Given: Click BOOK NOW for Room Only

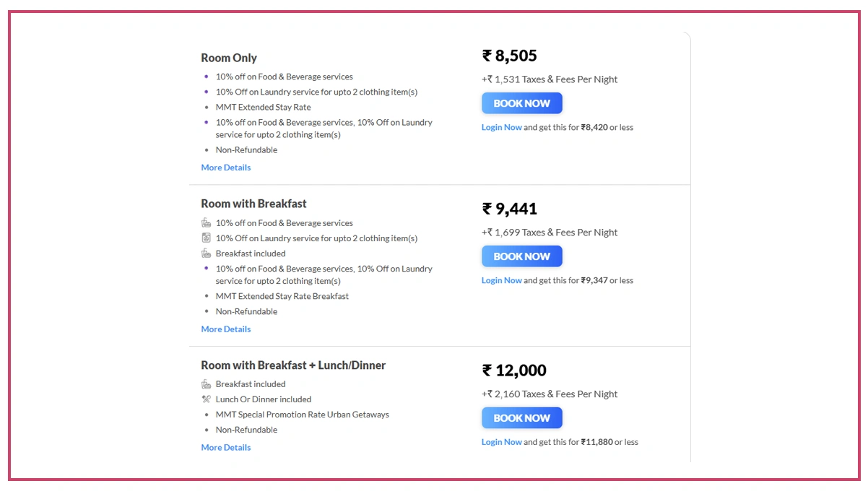Looking at the screenshot, I should coord(521,103).
